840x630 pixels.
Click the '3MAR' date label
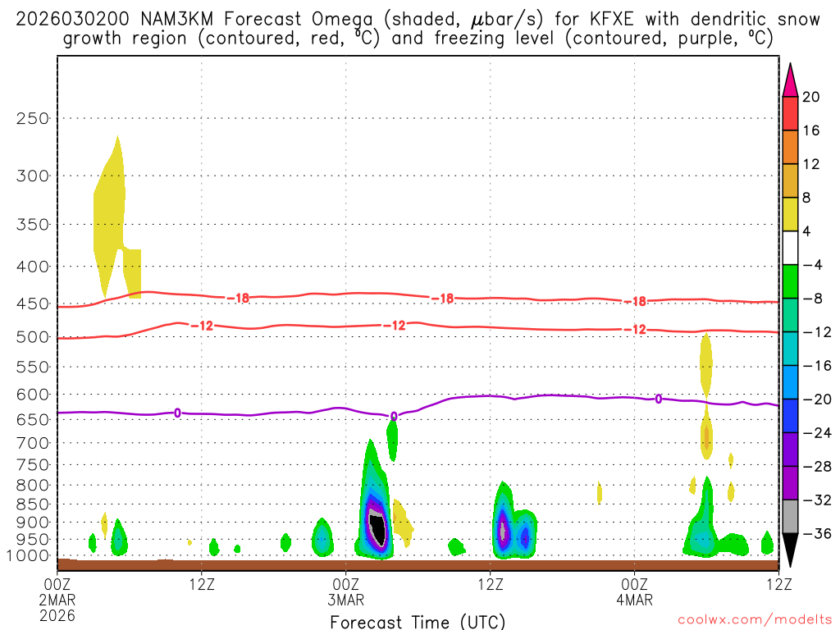[346, 600]
